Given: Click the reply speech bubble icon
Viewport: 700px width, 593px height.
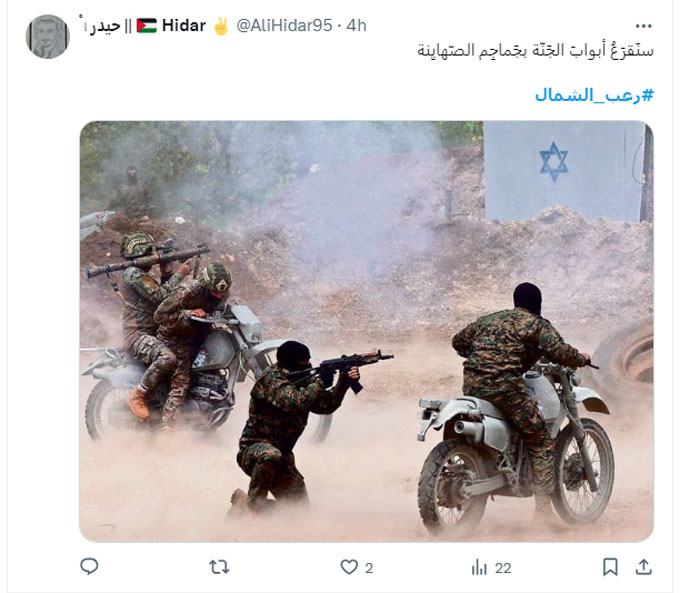Looking at the screenshot, I should click(89, 566).
